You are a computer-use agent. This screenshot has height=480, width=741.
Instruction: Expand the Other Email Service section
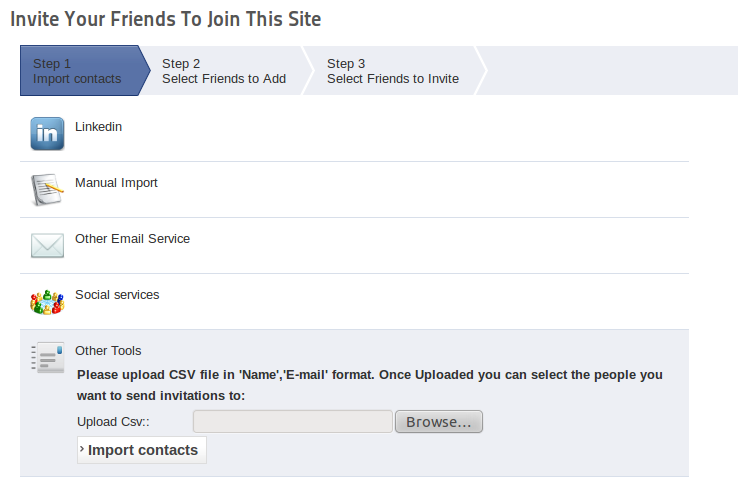[x=132, y=239]
